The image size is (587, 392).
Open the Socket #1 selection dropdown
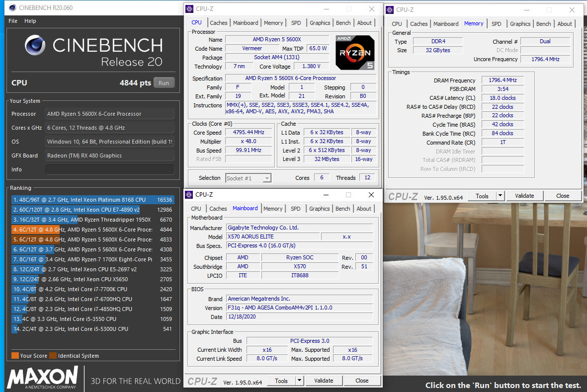pyautogui.click(x=267, y=178)
